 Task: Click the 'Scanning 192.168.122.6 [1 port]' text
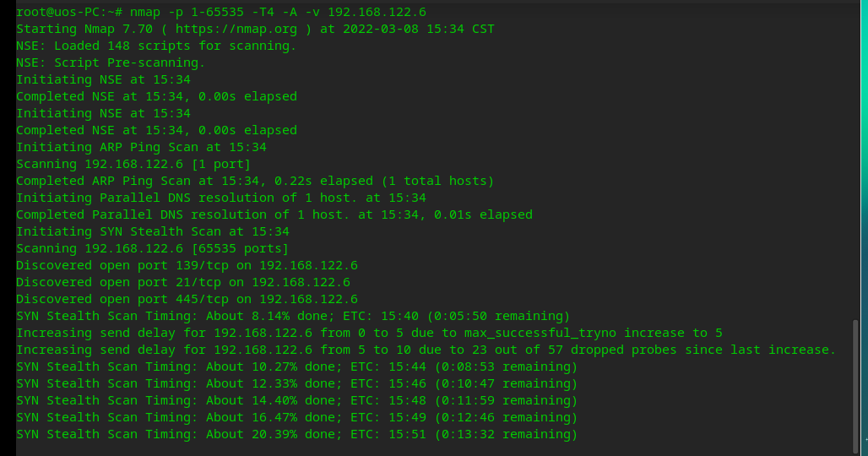(133, 164)
